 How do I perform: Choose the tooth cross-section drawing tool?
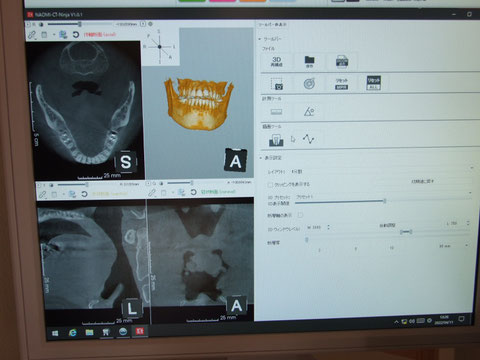tap(276, 140)
